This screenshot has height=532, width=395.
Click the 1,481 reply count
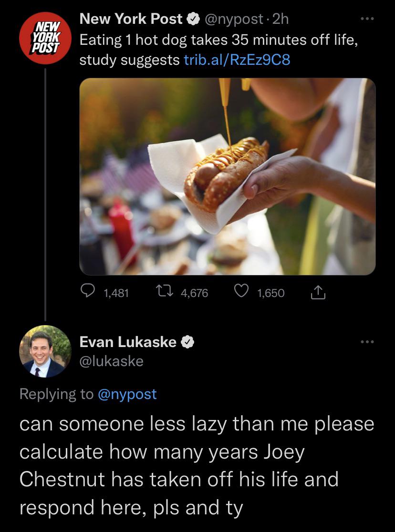point(116,293)
